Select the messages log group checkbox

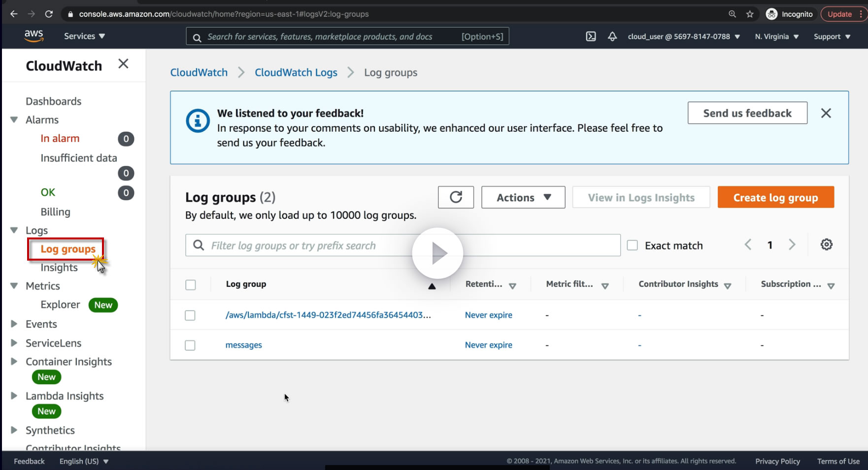click(190, 345)
